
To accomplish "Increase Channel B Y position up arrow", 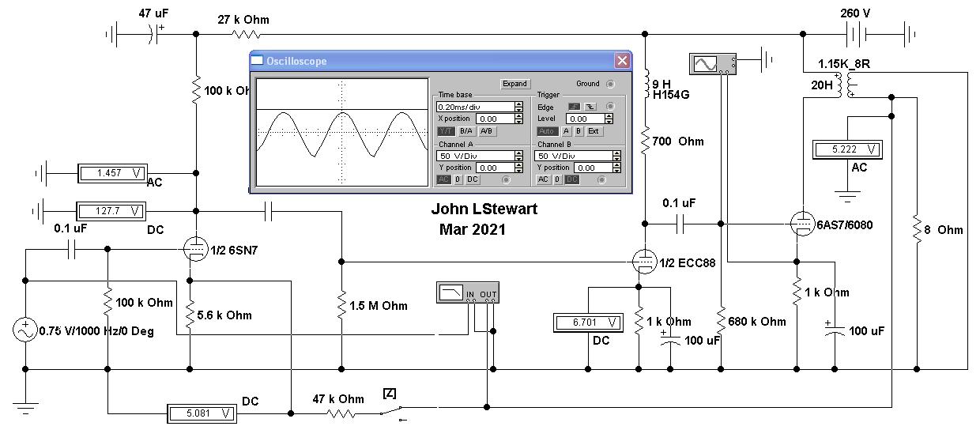I will [x=616, y=164].
